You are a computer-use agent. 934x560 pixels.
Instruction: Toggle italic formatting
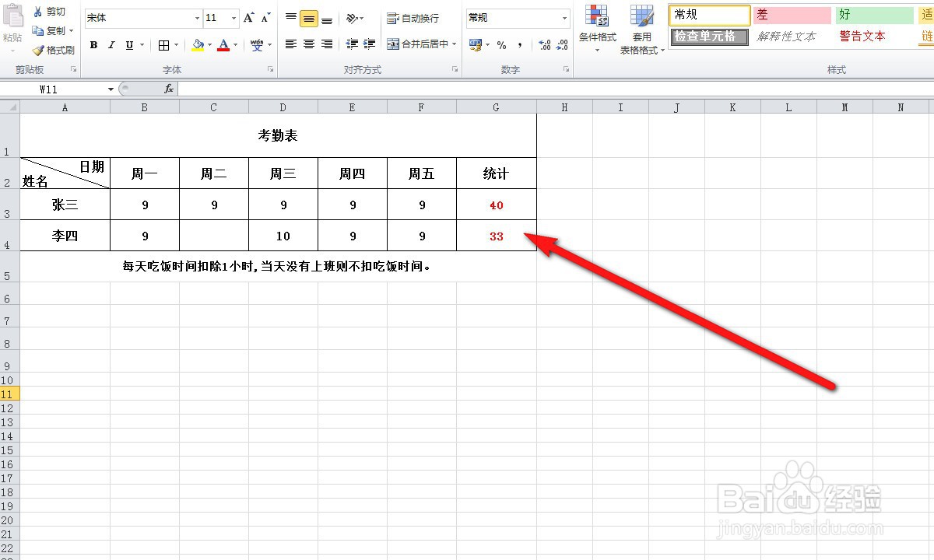tap(111, 45)
